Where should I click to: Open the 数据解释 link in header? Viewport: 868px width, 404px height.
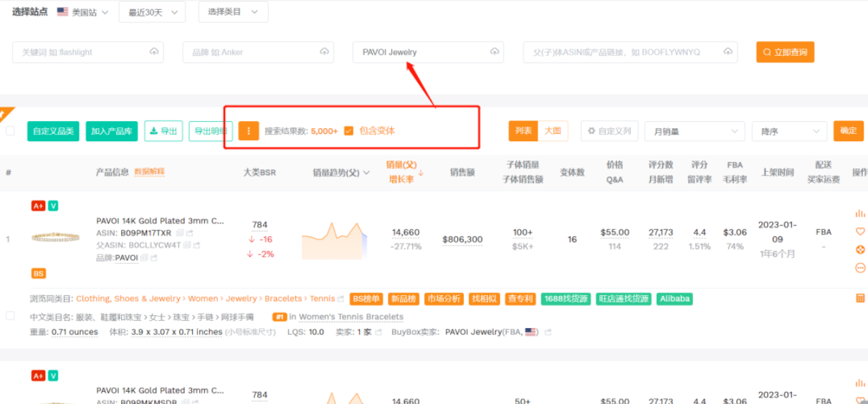point(149,172)
